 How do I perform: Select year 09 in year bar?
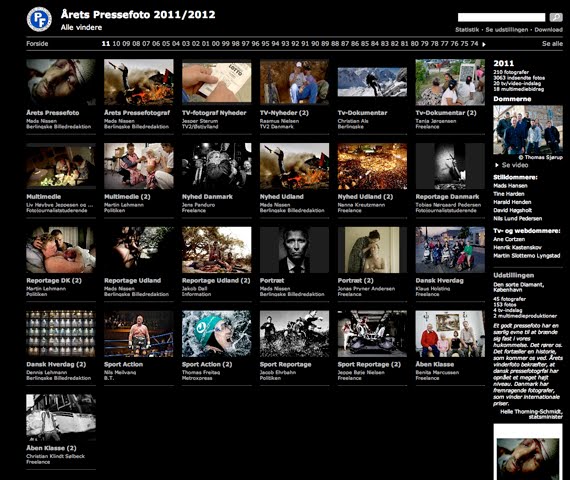[x=126, y=44]
